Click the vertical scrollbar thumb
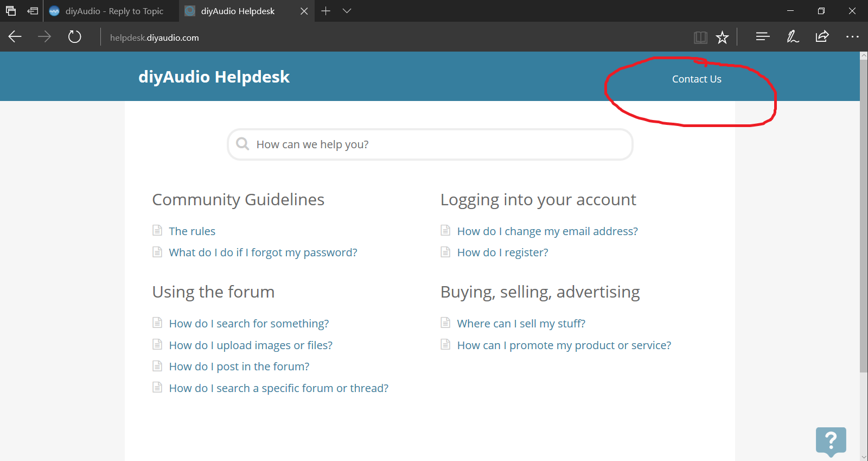Viewport: 868px width, 461px height. pos(864,216)
